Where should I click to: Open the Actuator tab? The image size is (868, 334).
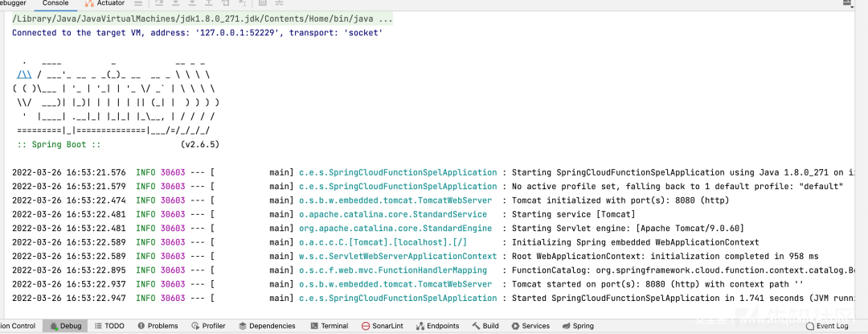104,3
